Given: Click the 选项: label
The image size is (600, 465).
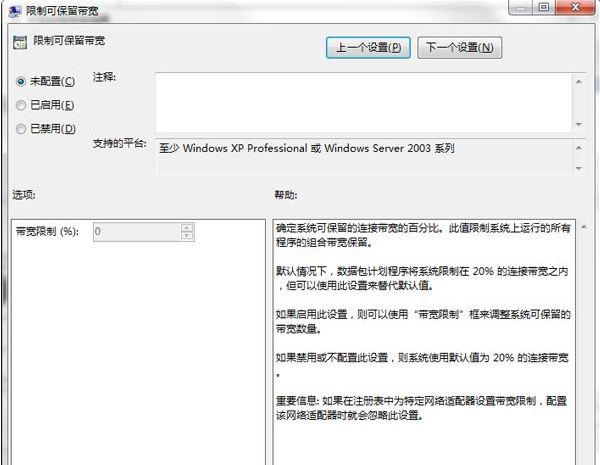Looking at the screenshot, I should 24,195.
